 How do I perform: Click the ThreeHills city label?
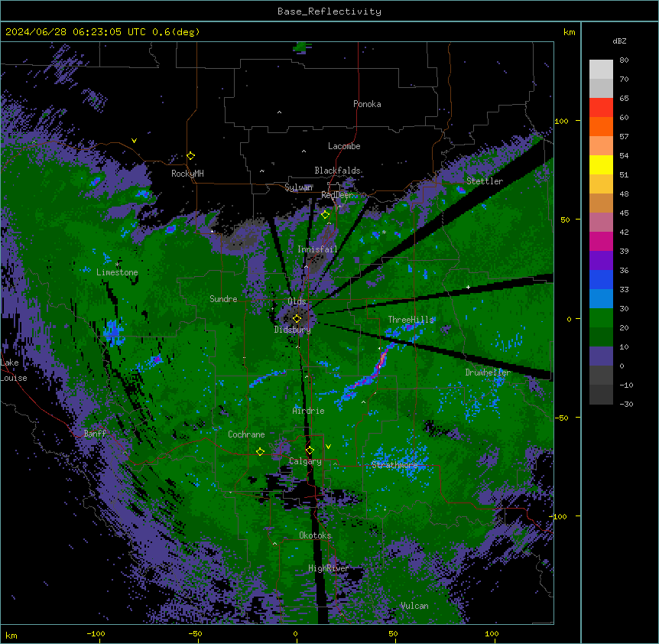(411, 320)
